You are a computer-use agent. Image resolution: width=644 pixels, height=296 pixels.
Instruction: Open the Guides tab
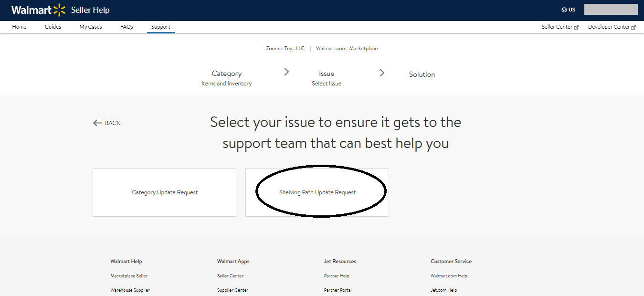pos(53,27)
